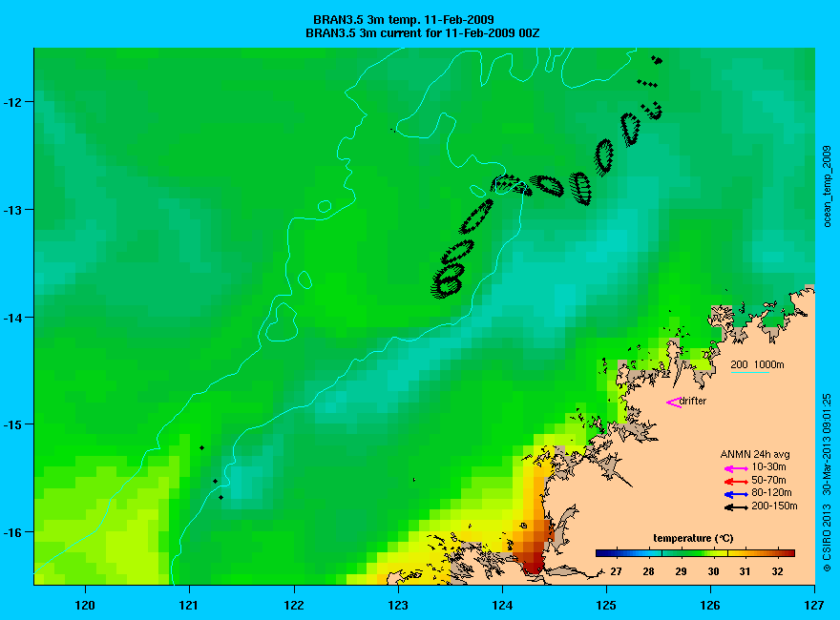This screenshot has width=840, height=620.
Task: Click the subtitle 'BRAN3.5 3m current for 11-Feb-2009 00Z'
Action: click(x=422, y=33)
